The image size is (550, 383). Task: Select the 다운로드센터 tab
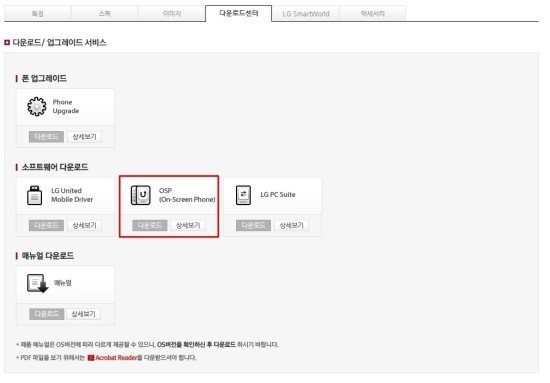(x=239, y=13)
